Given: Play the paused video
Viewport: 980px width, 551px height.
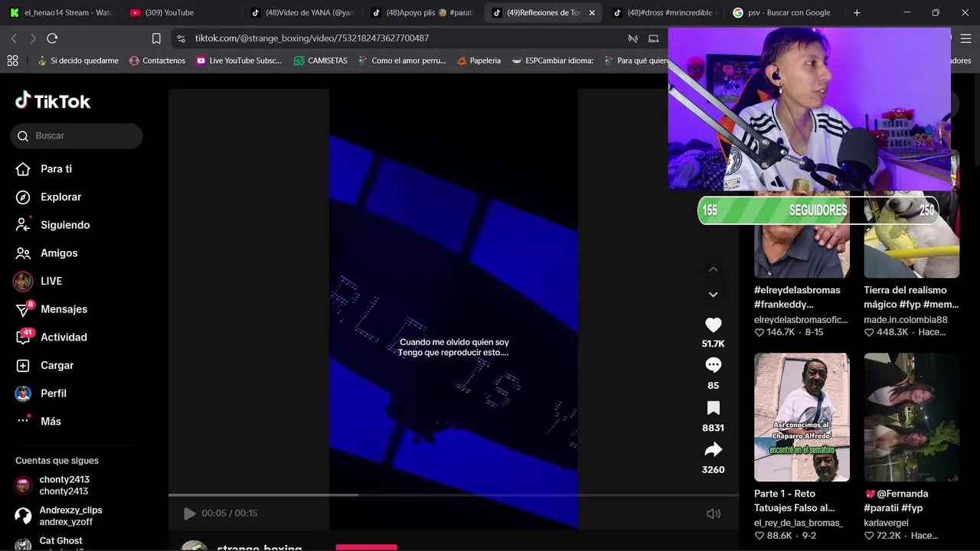Looking at the screenshot, I should pyautogui.click(x=189, y=514).
